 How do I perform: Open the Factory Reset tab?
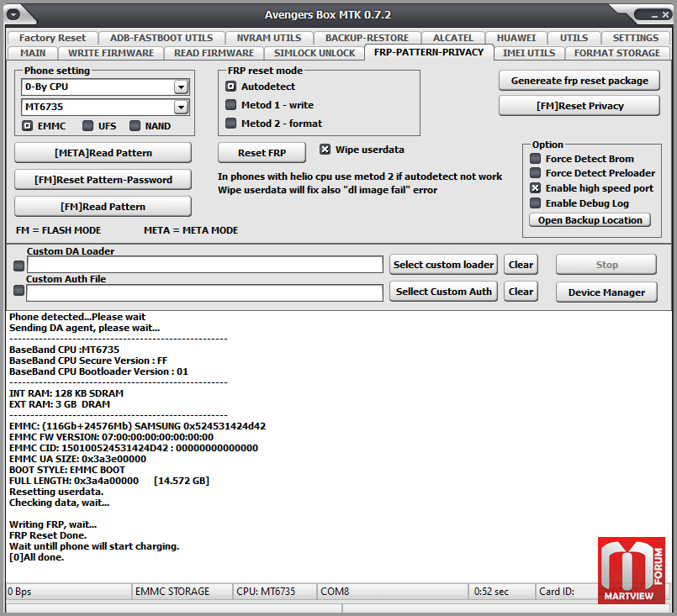tap(52, 38)
